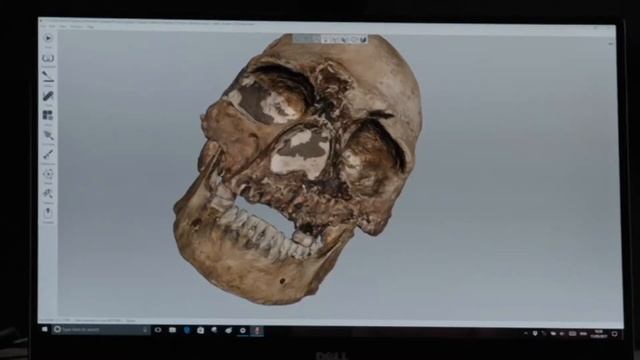The image size is (640, 360).
Task: Open the four-square grid icon in left toolbar
Action: (48, 115)
